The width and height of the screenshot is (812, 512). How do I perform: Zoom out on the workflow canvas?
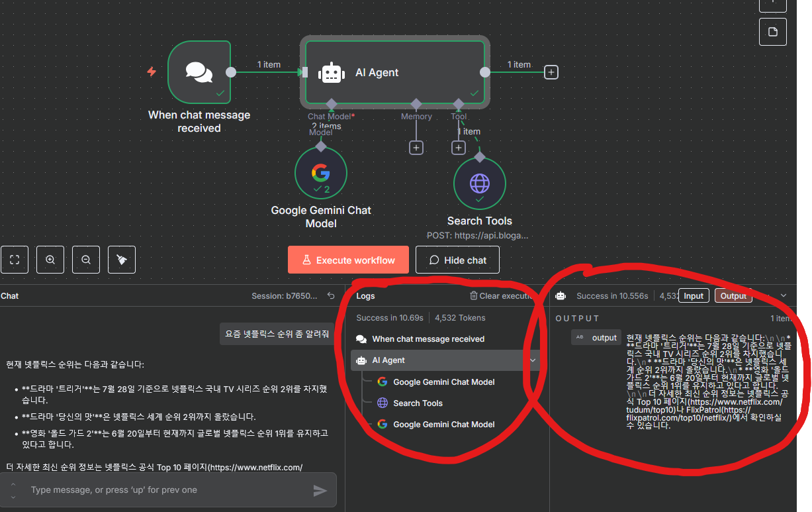point(86,260)
